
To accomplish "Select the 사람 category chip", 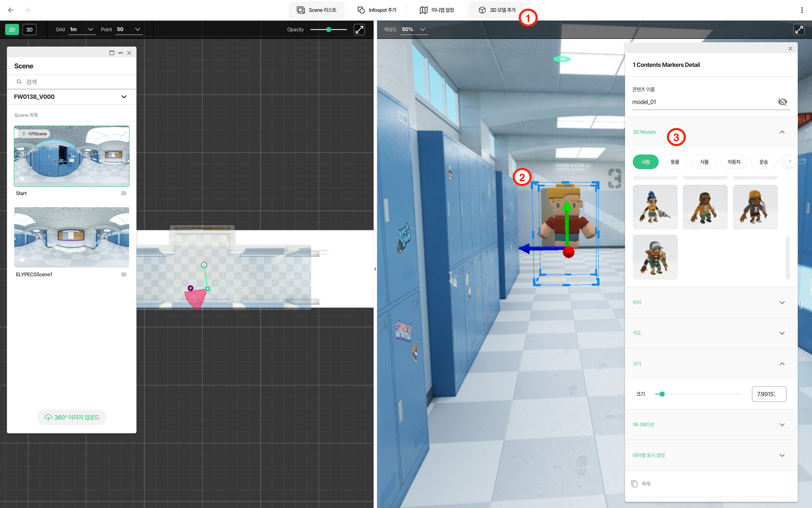I will [645, 162].
